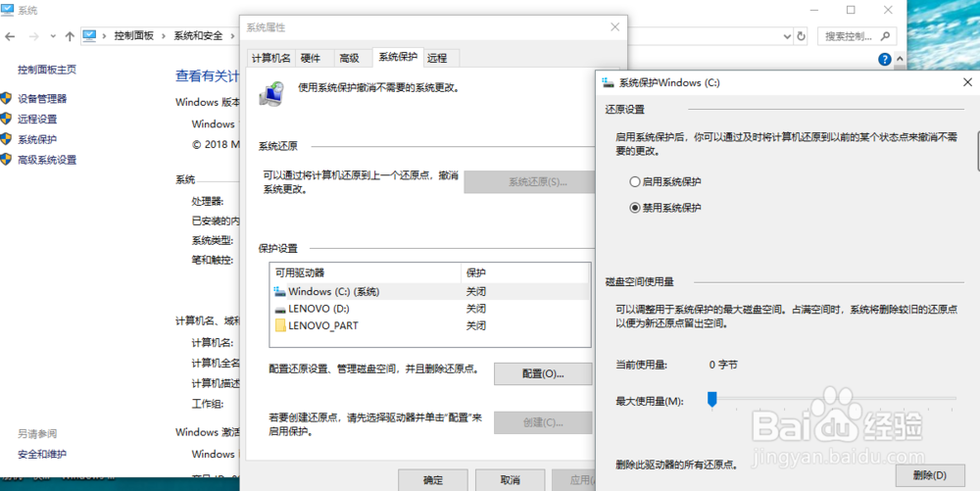This screenshot has width=980, height=491.
Task: Click the 最大使用量 slider handle
Action: [711, 399]
